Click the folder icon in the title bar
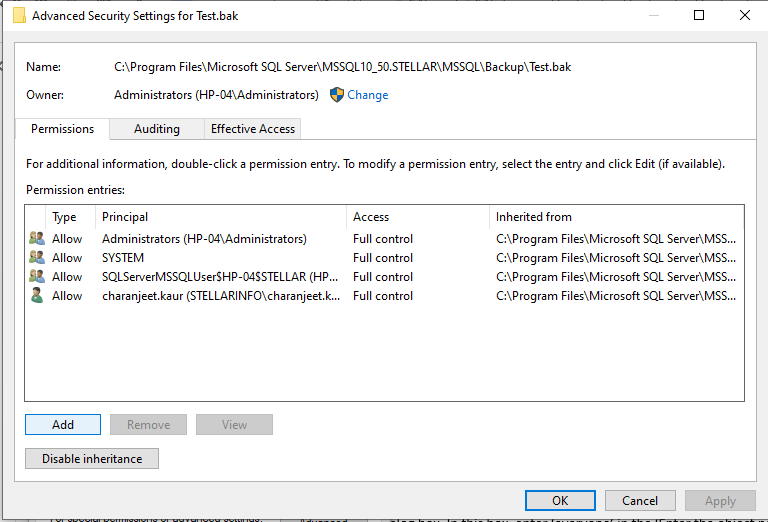Screen dimensions: 768x522 point(18,16)
